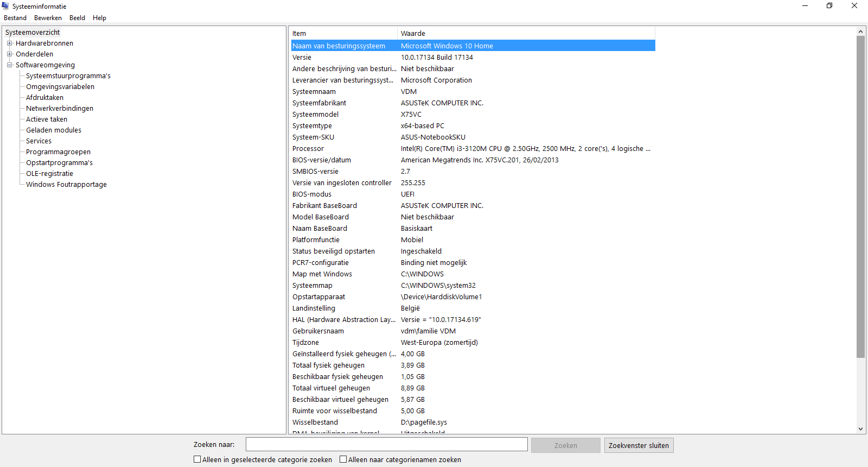Image resolution: width=868 pixels, height=467 pixels.
Task: Click the scrollbar down arrow
Action: pyautogui.click(x=860, y=429)
